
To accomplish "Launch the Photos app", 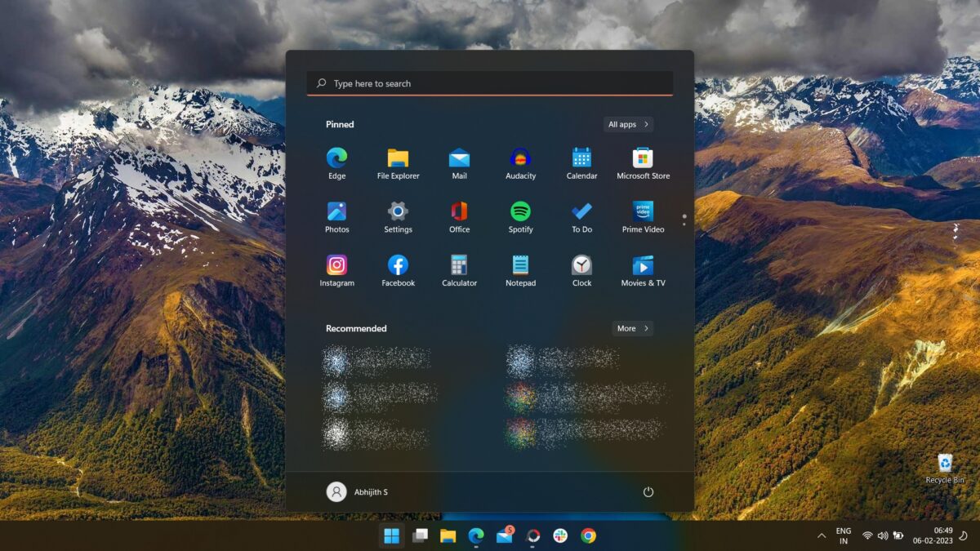I will pos(336,217).
